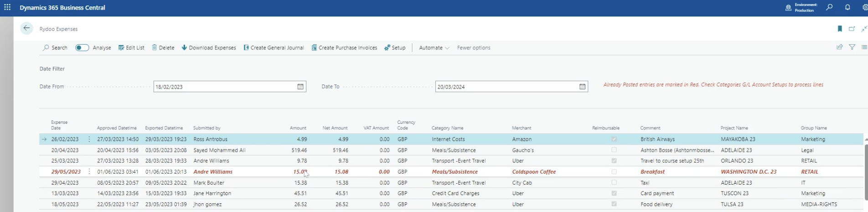Click the Delete action
The height and width of the screenshot is (212, 868).
[x=163, y=48]
